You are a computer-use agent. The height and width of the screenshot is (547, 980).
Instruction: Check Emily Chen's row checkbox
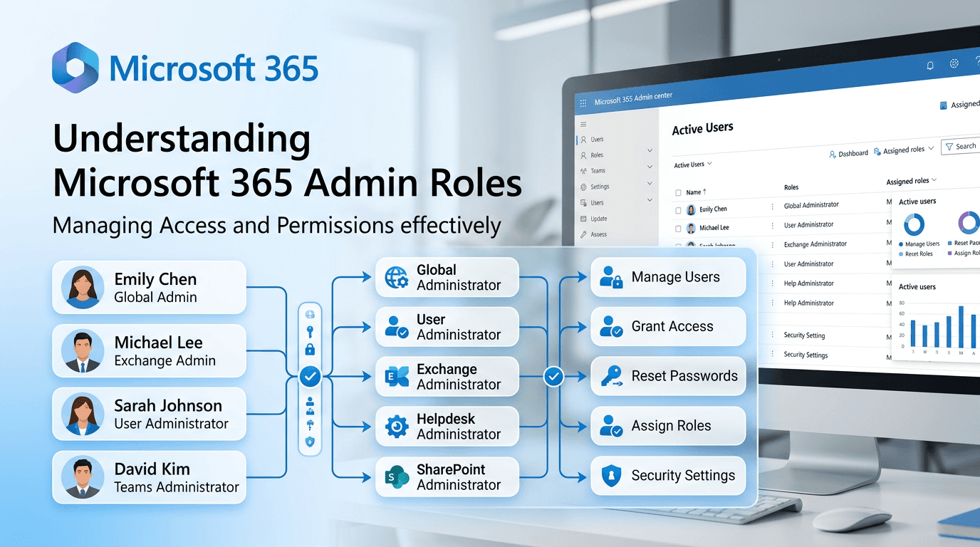(678, 210)
